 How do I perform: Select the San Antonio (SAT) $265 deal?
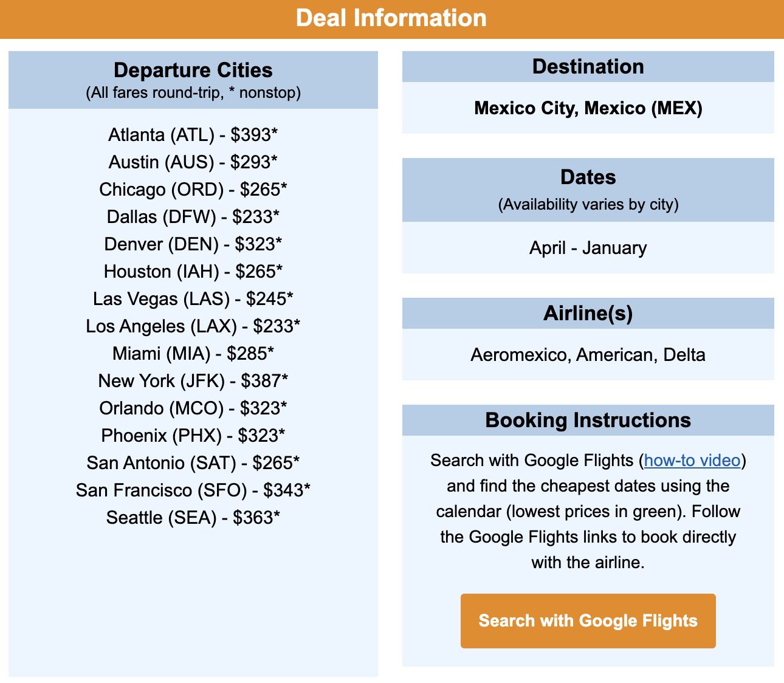193,462
